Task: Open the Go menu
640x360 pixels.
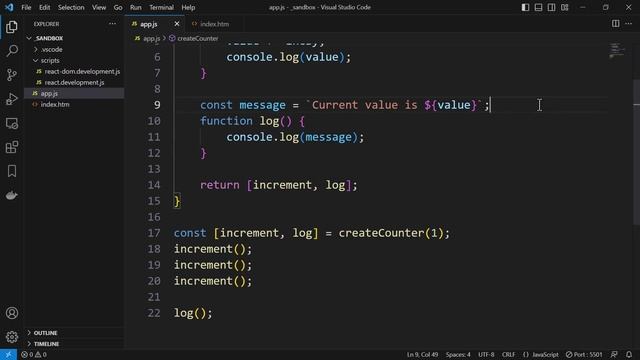Action: coord(118,7)
